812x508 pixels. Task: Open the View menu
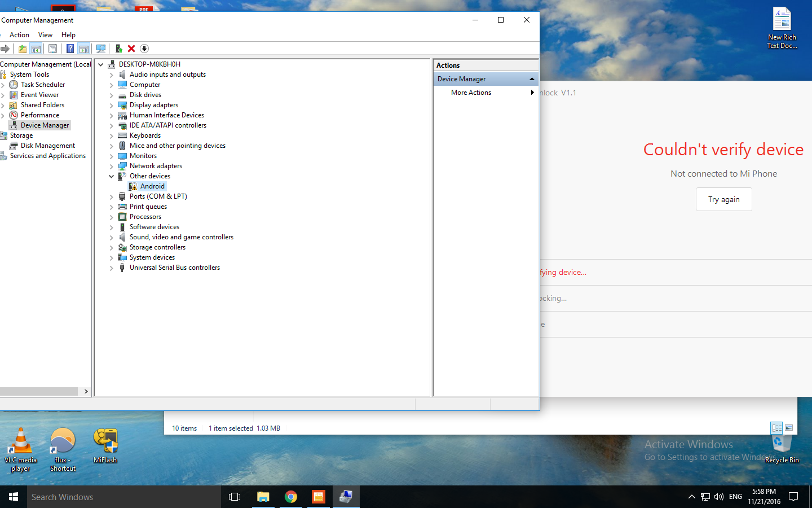[x=45, y=35]
